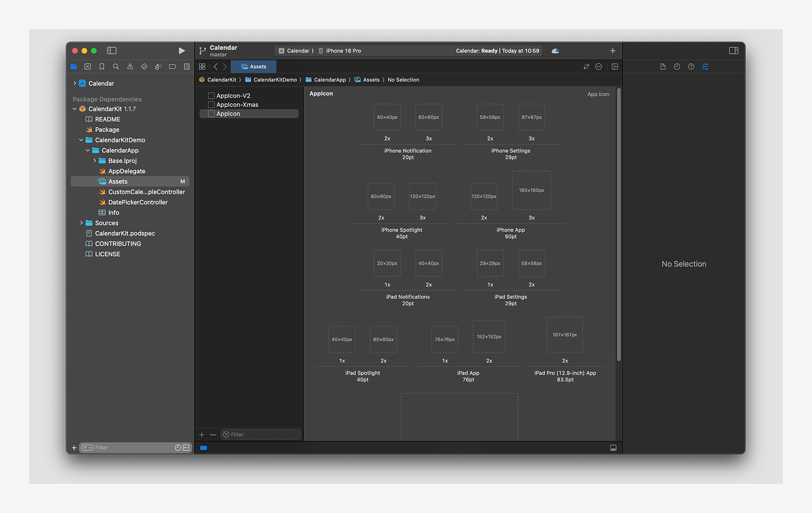Go back in editor history

216,67
